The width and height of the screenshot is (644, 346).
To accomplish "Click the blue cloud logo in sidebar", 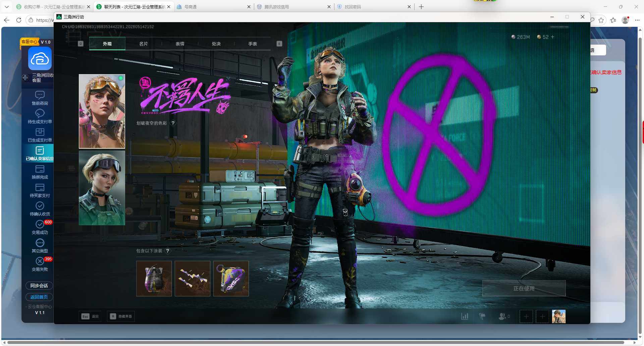I will tap(40, 59).
